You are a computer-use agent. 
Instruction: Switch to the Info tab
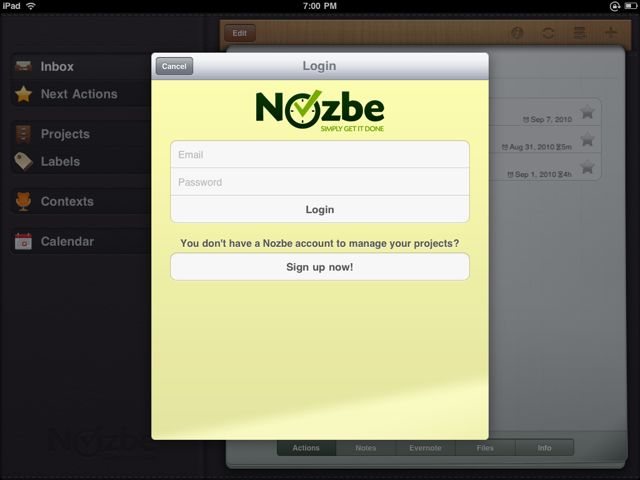tap(544, 448)
